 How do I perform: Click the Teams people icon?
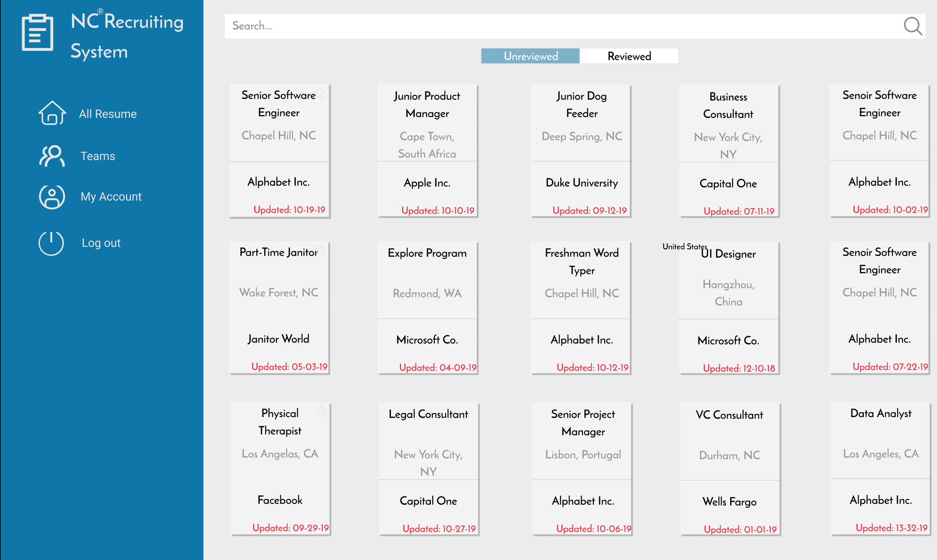tap(52, 156)
